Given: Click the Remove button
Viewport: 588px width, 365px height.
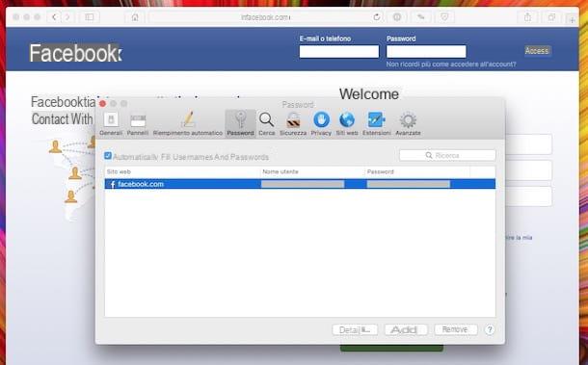Looking at the screenshot, I should (456, 329).
